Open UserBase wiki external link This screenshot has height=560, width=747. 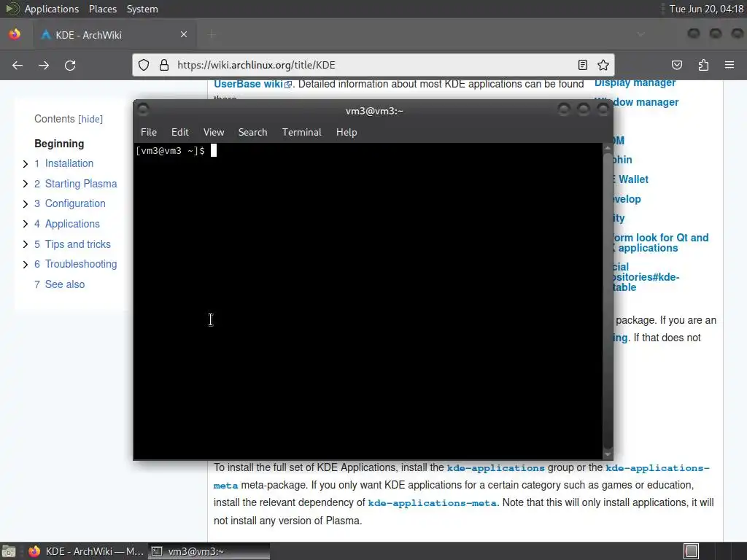click(x=252, y=85)
